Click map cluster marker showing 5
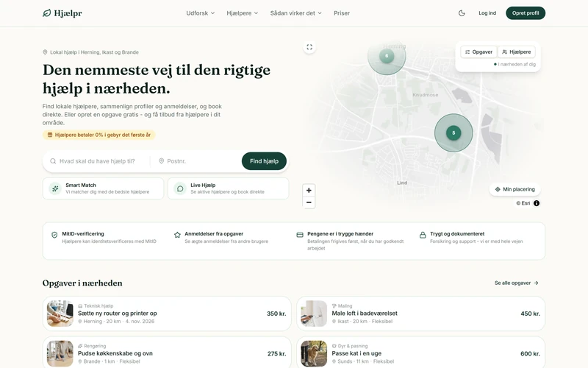This screenshot has height=368, width=588. pyautogui.click(x=453, y=133)
